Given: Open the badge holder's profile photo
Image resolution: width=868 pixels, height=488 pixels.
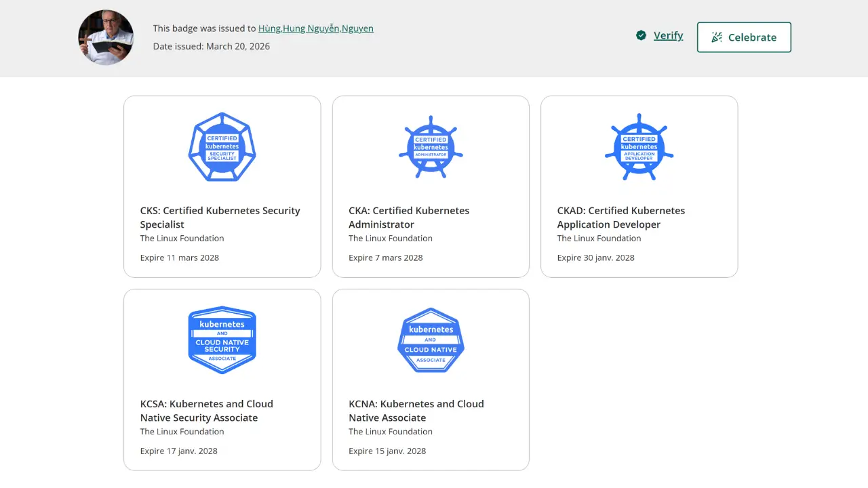Looking at the screenshot, I should (106, 37).
